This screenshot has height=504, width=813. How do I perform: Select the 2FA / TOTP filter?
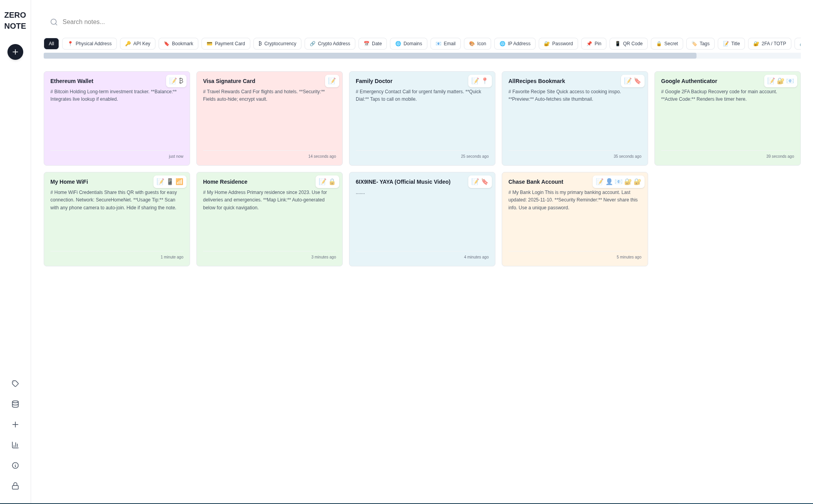(769, 44)
